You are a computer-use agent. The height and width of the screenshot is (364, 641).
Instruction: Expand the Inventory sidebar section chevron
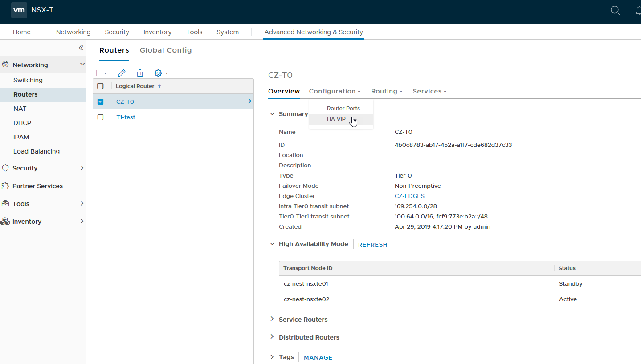click(x=82, y=221)
